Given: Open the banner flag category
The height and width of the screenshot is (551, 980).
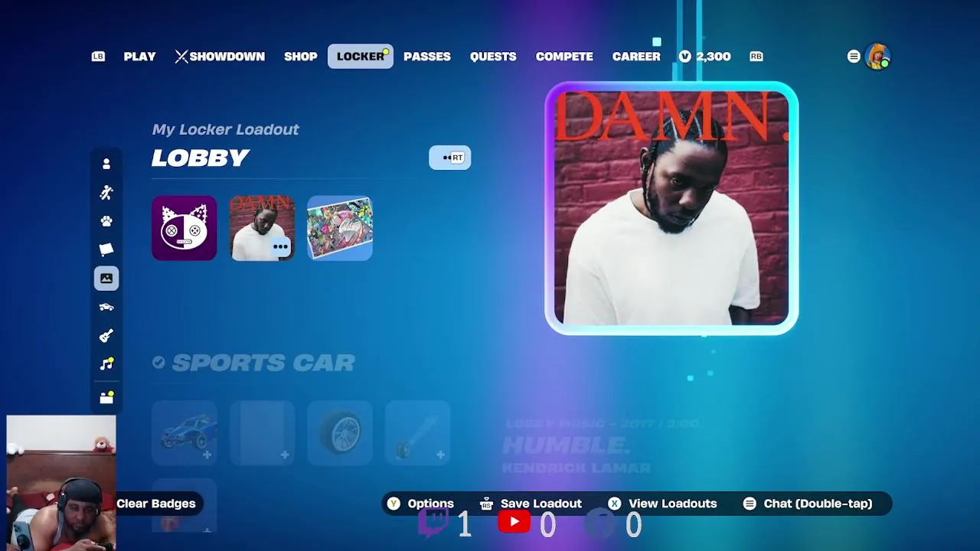Looking at the screenshot, I should click(x=106, y=249).
